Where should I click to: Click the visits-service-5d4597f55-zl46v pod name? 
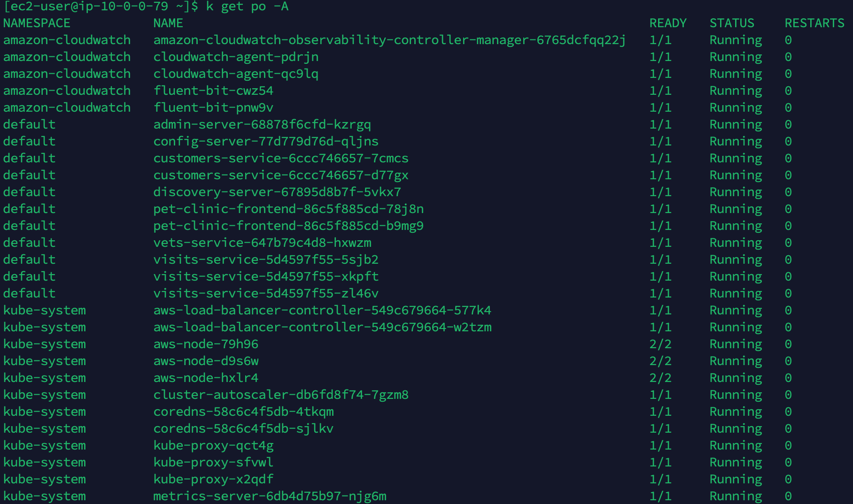click(266, 293)
